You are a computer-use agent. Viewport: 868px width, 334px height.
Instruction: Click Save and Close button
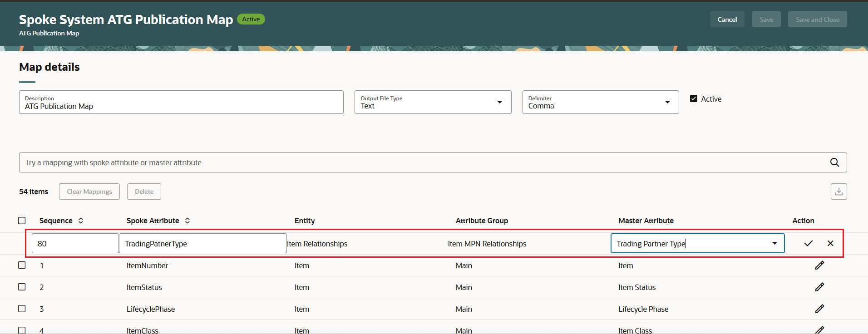click(x=818, y=19)
